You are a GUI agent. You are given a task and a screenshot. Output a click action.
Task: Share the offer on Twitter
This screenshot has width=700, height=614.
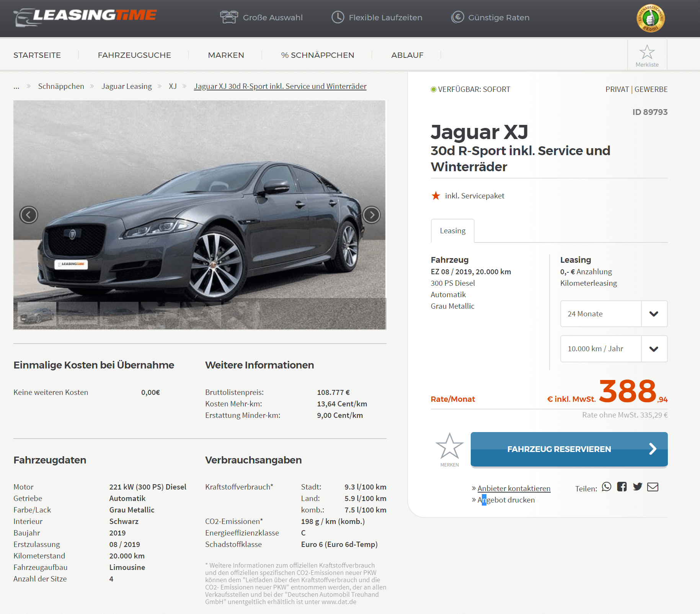pos(637,487)
